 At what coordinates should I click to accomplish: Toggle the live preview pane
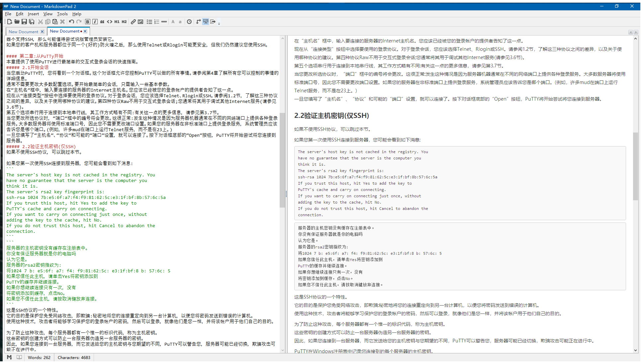tap(206, 22)
